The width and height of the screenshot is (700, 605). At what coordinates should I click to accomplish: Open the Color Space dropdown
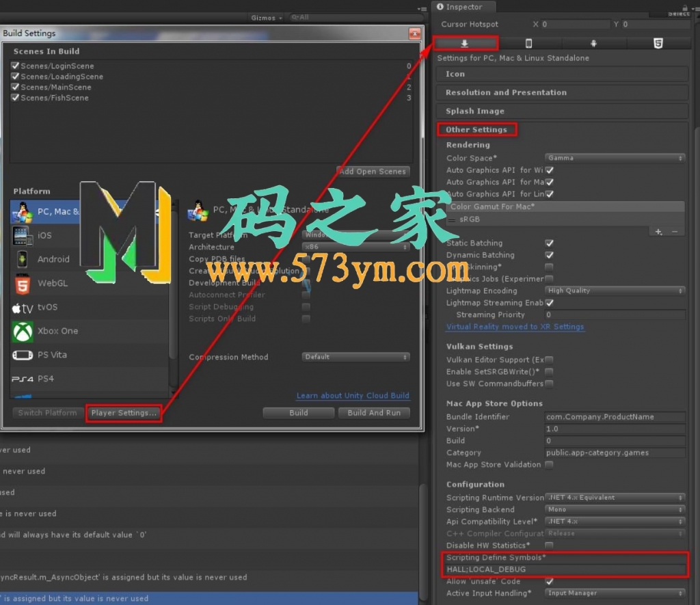pyautogui.click(x=615, y=158)
